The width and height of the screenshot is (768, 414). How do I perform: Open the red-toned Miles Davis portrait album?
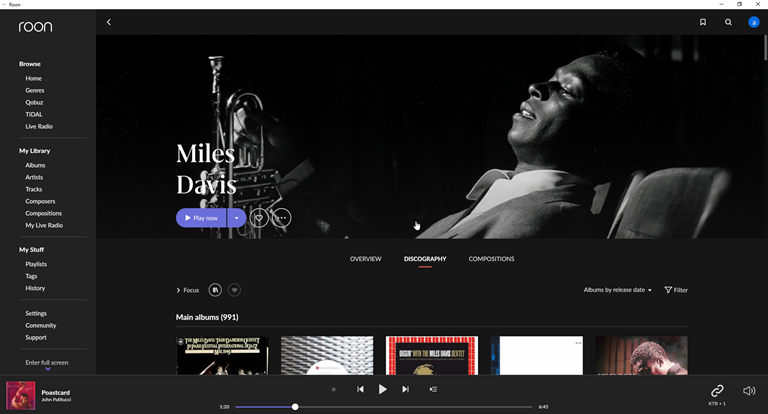coord(642,356)
